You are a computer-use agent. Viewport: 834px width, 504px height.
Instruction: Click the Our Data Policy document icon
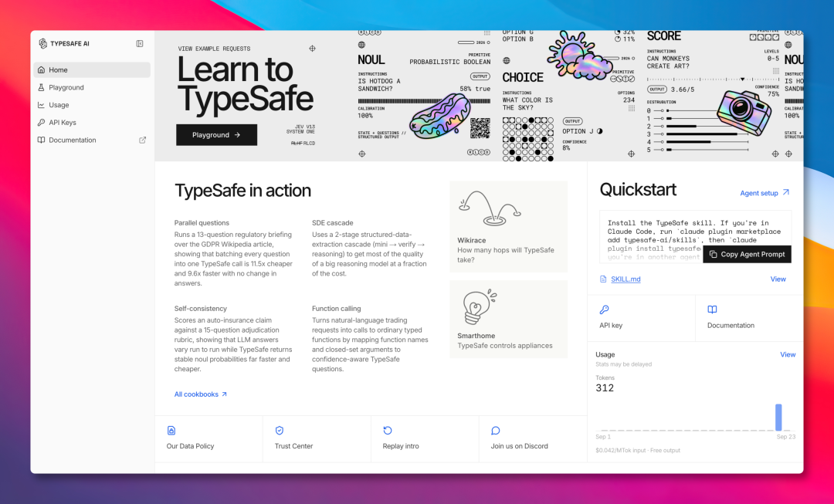[171, 431]
